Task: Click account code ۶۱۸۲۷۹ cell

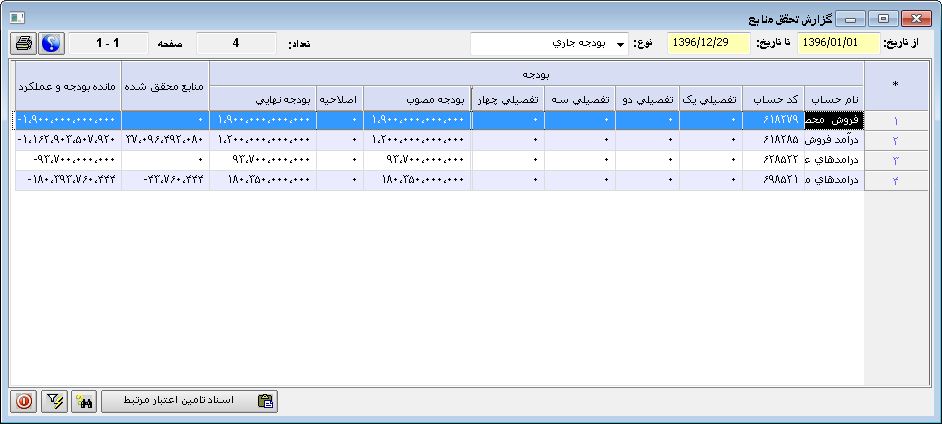Action: tap(774, 120)
